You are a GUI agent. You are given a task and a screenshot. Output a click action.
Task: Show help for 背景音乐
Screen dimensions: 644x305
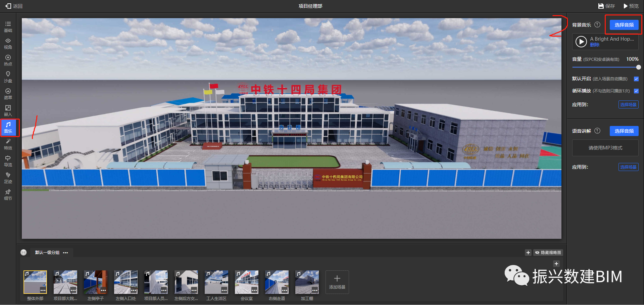tap(597, 25)
